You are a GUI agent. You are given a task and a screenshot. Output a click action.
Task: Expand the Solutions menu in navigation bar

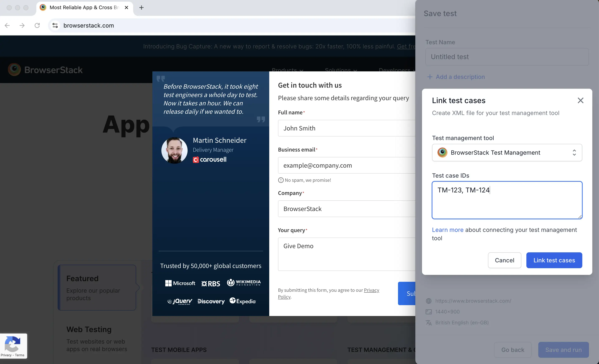coord(340,70)
